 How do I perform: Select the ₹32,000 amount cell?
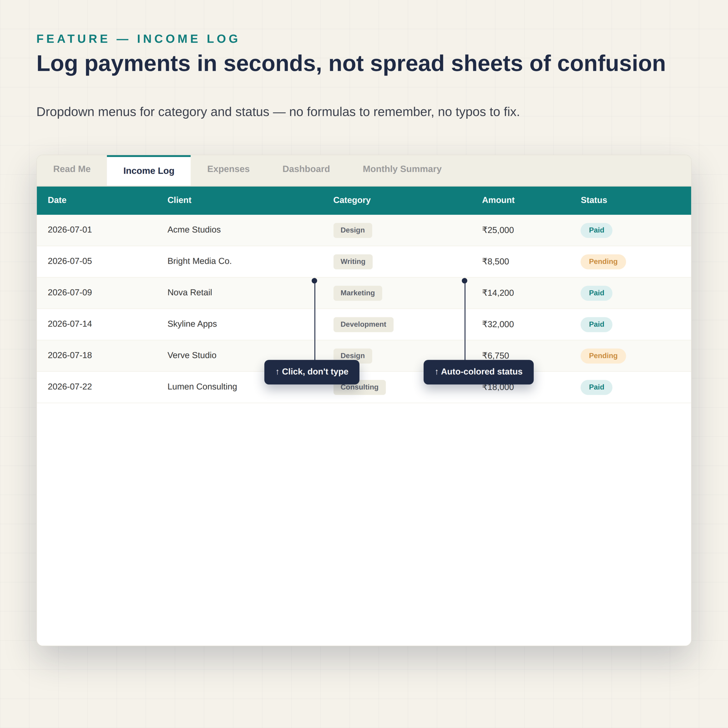pyautogui.click(x=498, y=324)
